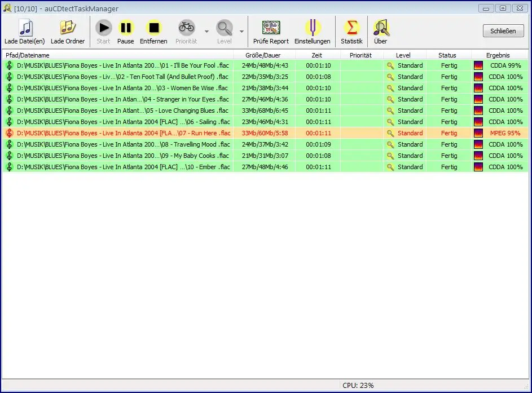The width and height of the screenshot is (532, 393).
Task: Click Standard level in track 06 row
Action: (410, 122)
